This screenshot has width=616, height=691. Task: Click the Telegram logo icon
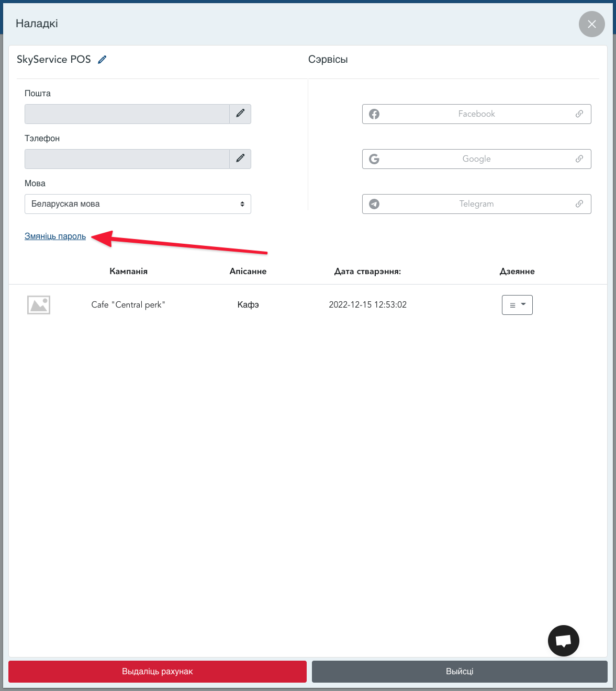pos(374,204)
